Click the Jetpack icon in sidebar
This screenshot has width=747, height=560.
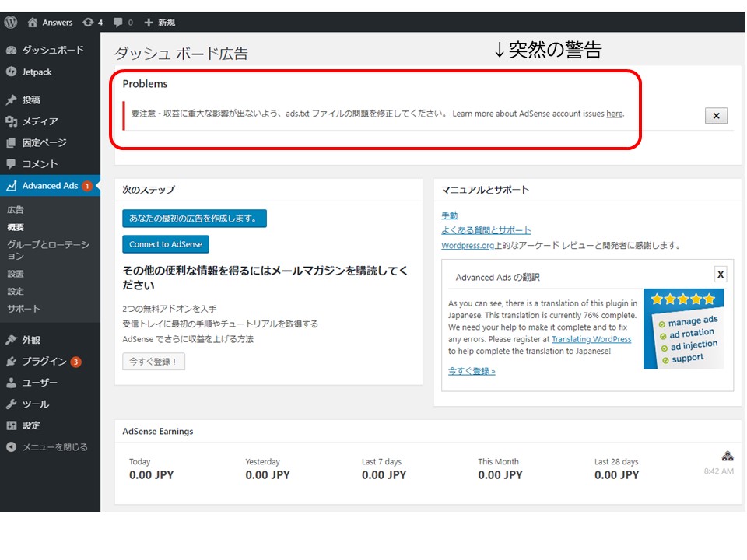[12, 72]
